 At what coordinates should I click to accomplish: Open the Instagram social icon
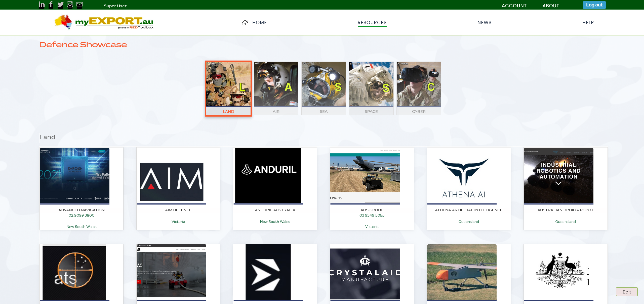click(x=70, y=5)
